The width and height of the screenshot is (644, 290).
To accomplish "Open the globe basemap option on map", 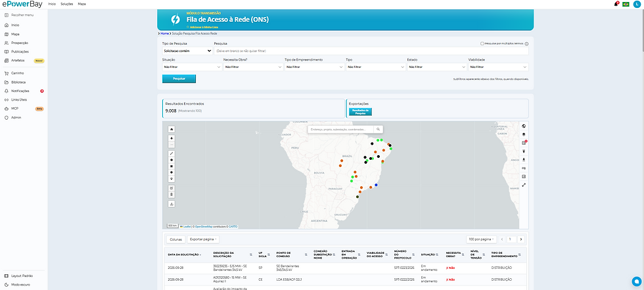I will [524, 126].
